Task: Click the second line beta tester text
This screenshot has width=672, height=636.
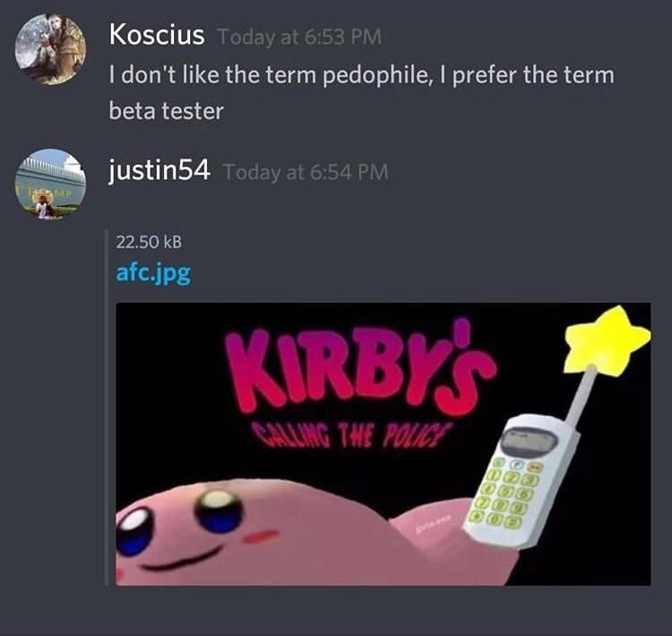Action: point(167,111)
